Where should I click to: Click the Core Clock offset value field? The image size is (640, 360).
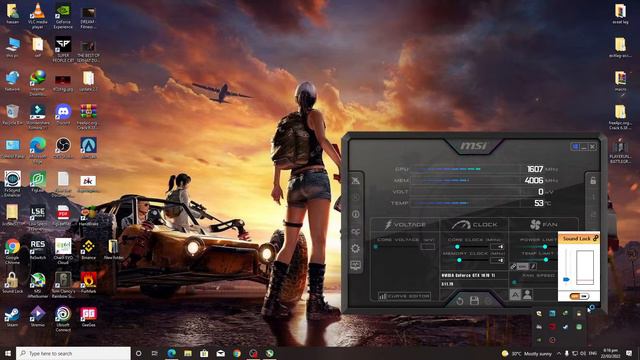(x=497, y=247)
